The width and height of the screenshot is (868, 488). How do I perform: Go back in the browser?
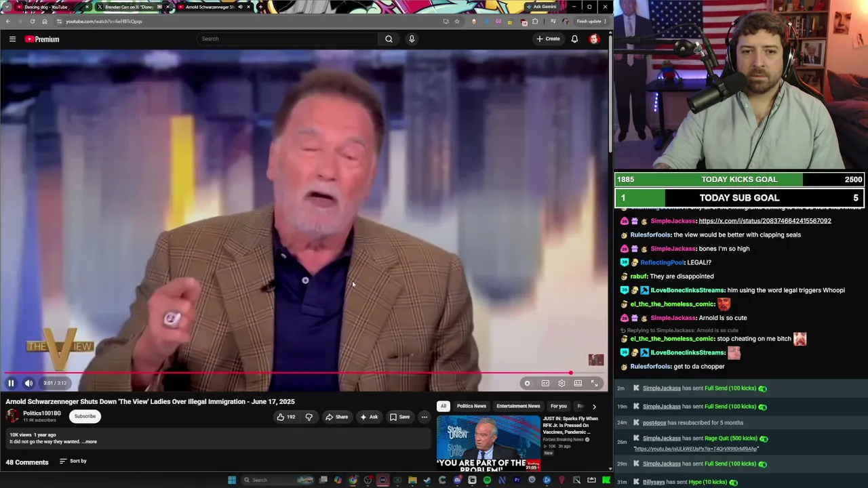point(8,21)
